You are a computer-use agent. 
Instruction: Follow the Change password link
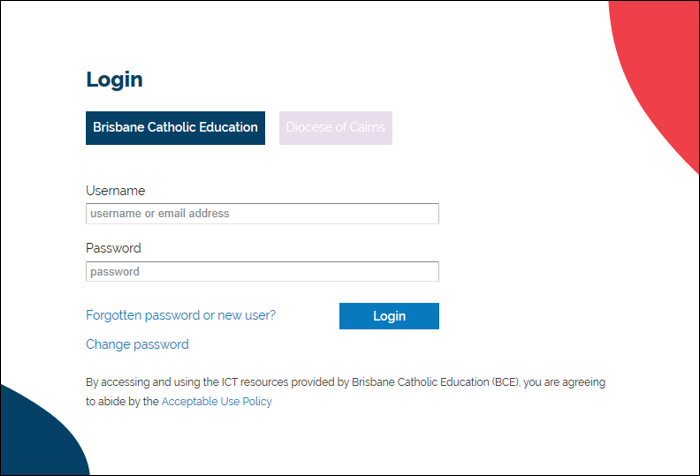137,345
